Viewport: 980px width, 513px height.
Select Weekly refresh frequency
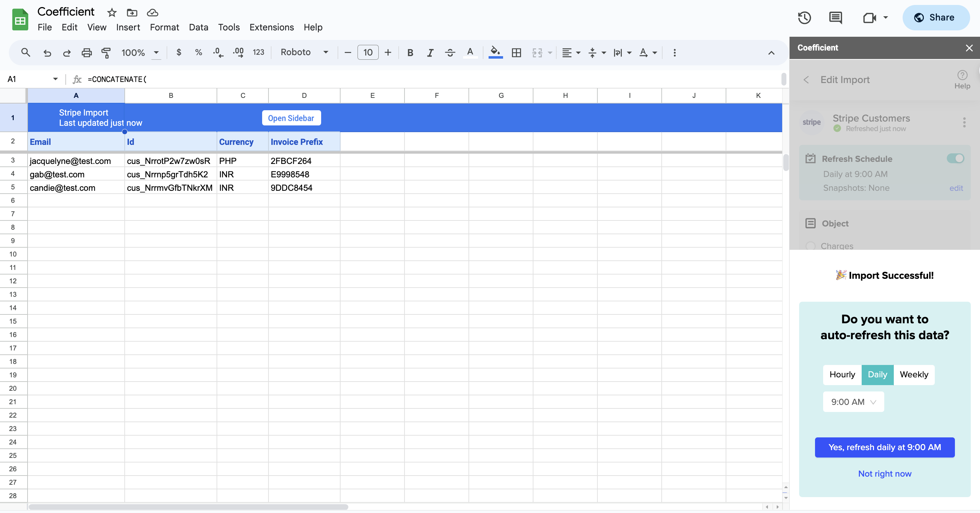coord(914,375)
